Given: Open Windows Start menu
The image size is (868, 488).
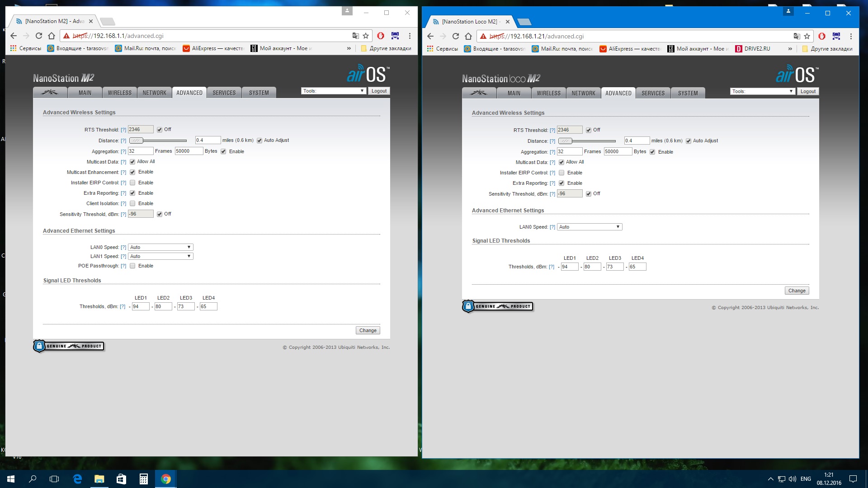Looking at the screenshot, I should (x=11, y=479).
